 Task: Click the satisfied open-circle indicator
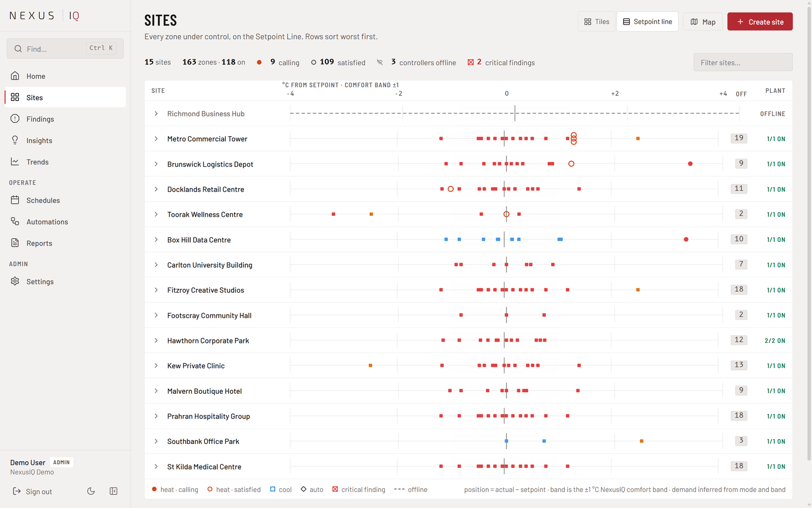pos(314,62)
